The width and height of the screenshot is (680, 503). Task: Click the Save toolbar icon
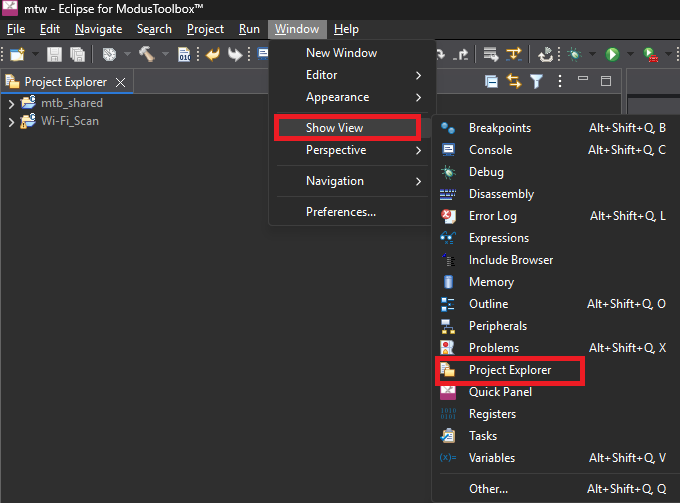[54, 54]
